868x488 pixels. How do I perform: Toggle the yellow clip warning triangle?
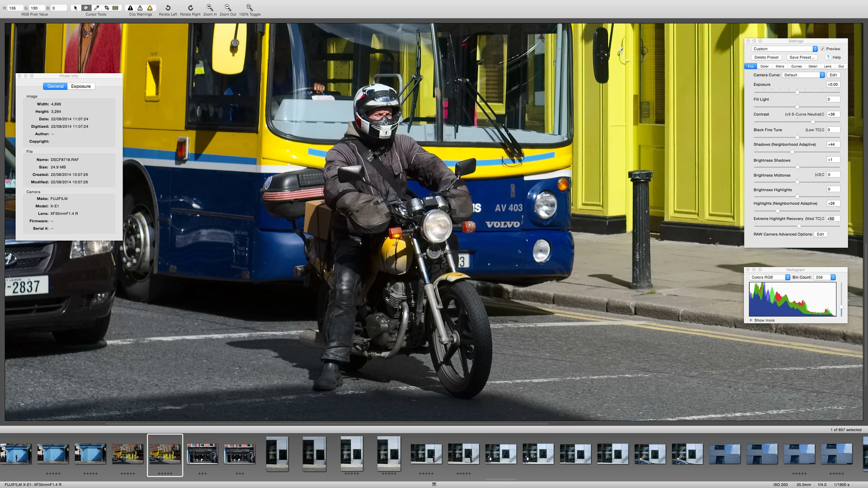click(150, 8)
